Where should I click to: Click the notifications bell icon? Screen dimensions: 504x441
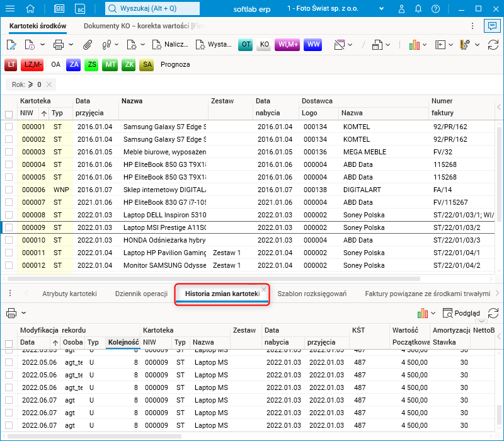point(417,9)
